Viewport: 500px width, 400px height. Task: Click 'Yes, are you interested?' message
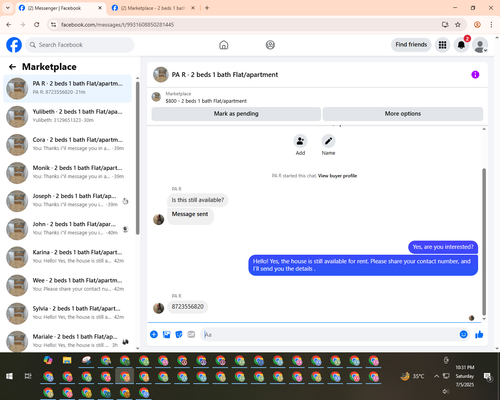tap(443, 247)
